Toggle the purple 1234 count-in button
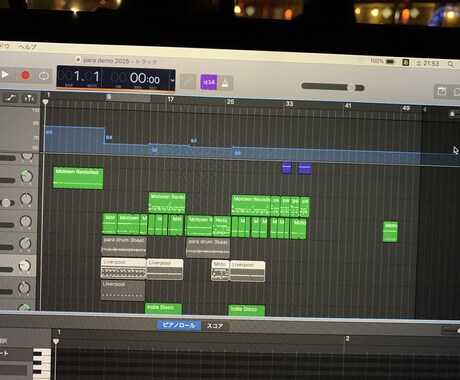Viewport: 460px width, 380px height. click(x=209, y=82)
